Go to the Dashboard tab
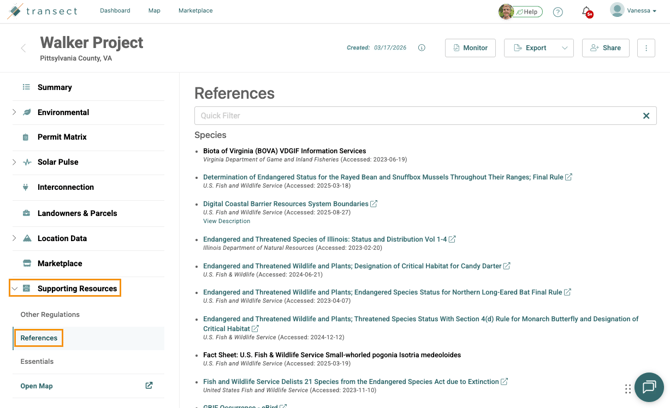 (115, 11)
